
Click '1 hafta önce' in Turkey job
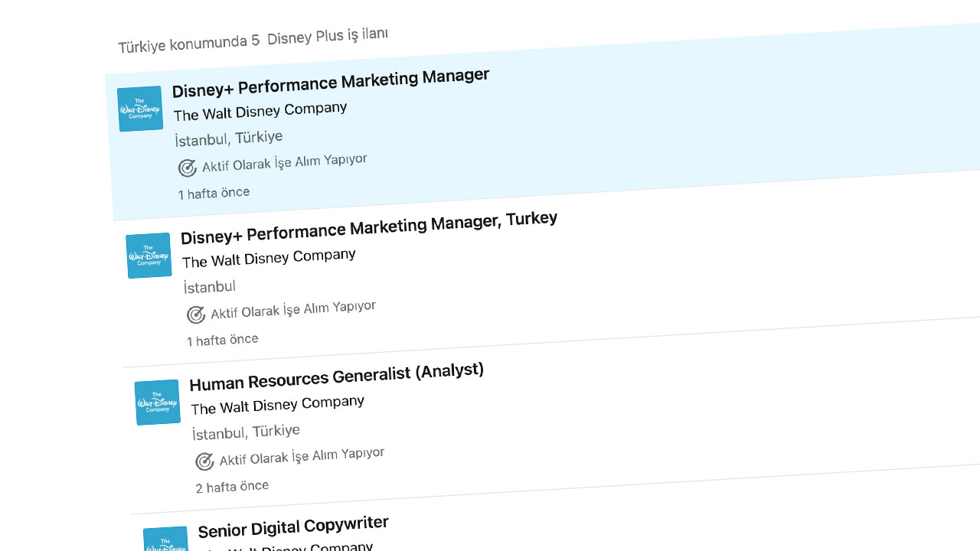click(x=223, y=340)
